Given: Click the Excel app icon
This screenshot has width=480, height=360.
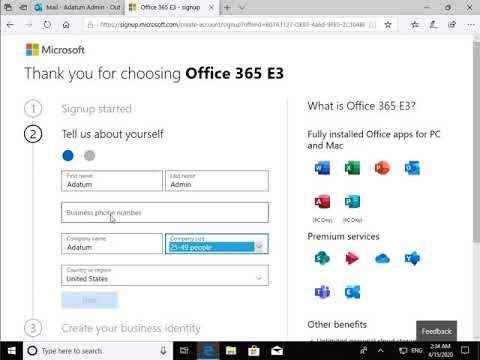Looking at the screenshot, I should pyautogui.click(x=352, y=168).
